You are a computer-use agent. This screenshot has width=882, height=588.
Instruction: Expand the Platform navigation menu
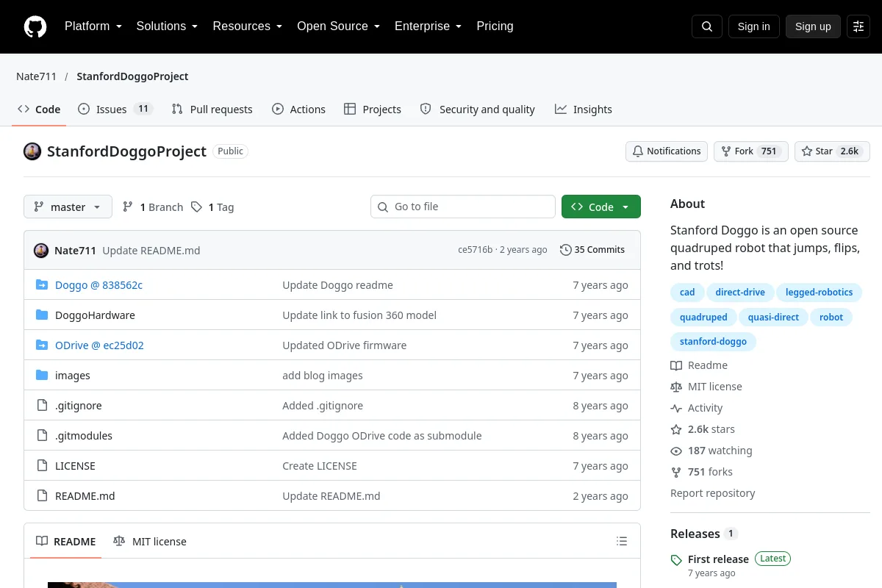point(93,26)
